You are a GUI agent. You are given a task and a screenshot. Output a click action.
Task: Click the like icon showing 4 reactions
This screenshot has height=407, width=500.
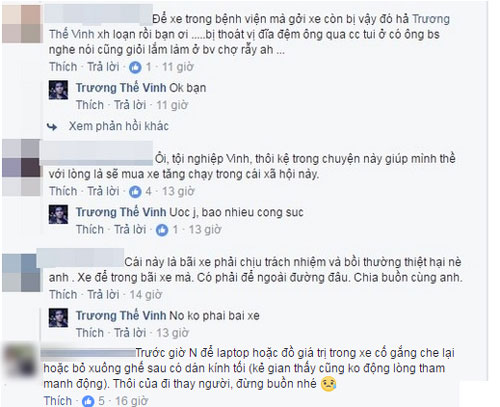point(135,192)
